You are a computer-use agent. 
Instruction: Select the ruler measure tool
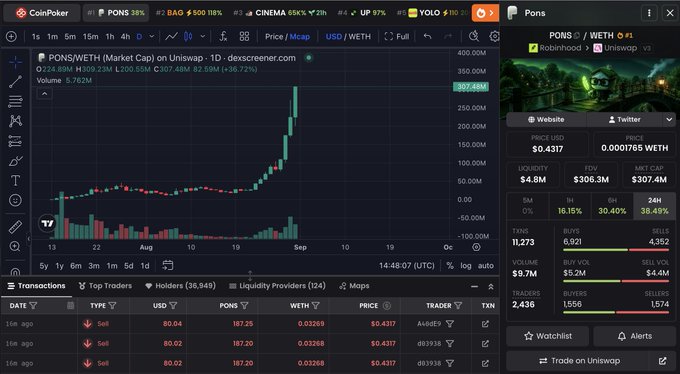(x=15, y=226)
